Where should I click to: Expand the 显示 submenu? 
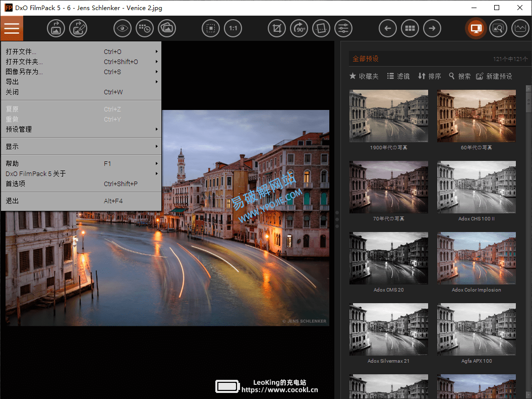[81, 147]
